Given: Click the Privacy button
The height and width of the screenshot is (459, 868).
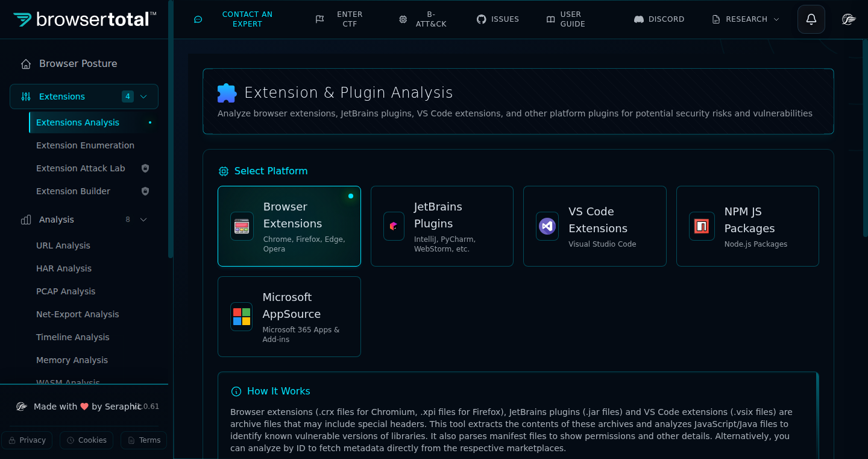Looking at the screenshot, I should (27, 440).
